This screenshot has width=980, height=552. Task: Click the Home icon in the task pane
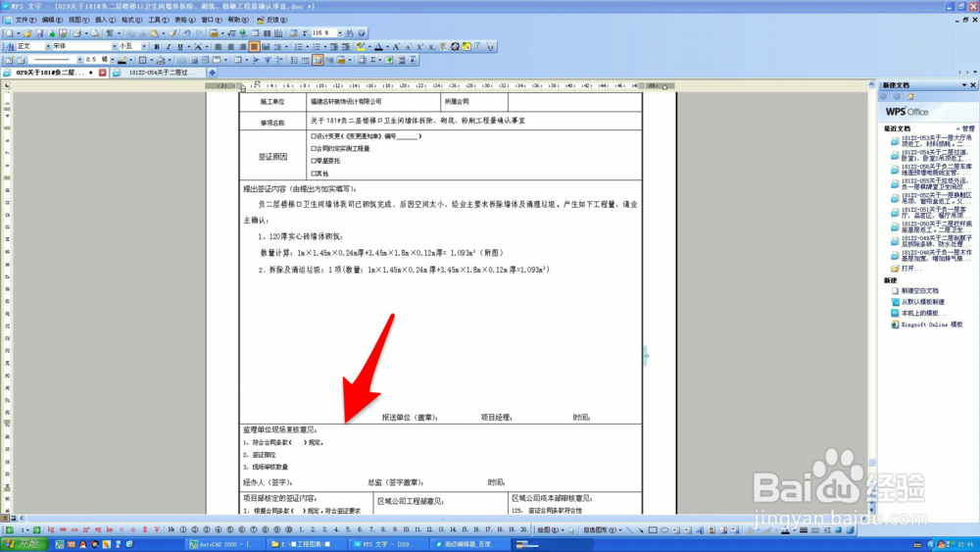910,97
